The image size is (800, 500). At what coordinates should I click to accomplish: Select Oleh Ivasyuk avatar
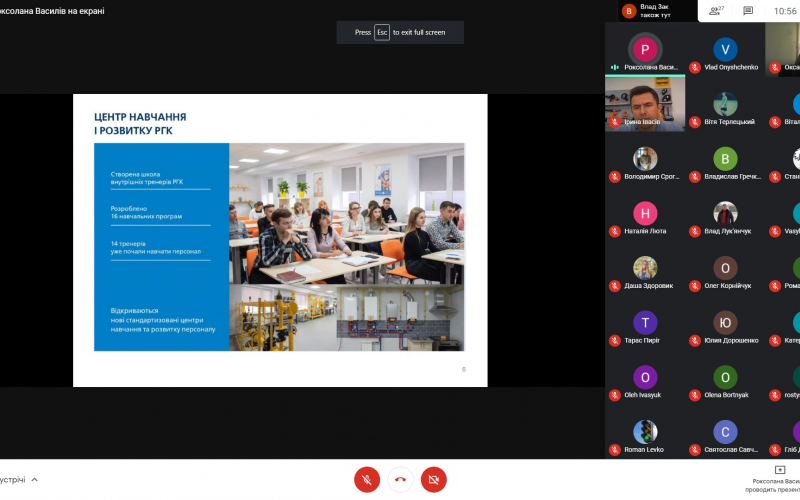pyautogui.click(x=645, y=377)
